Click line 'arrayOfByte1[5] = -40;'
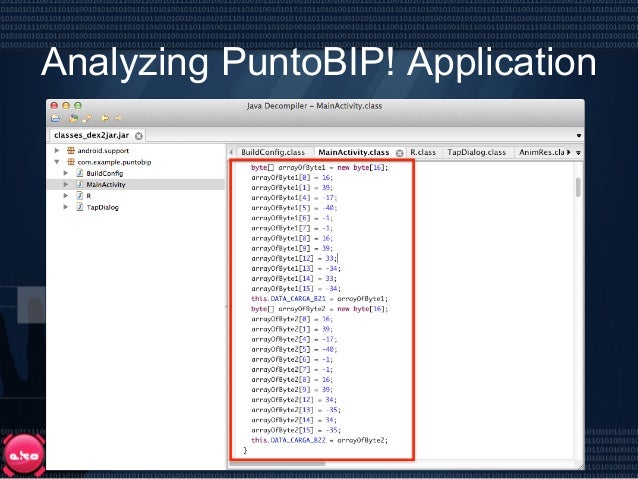This screenshot has height=479, width=638. [294, 208]
